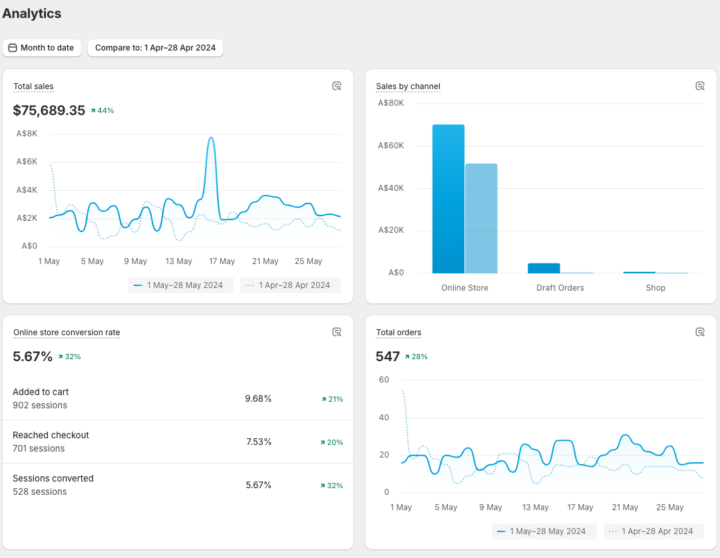
Task: Click the Draft Orders bar
Action: (x=544, y=268)
